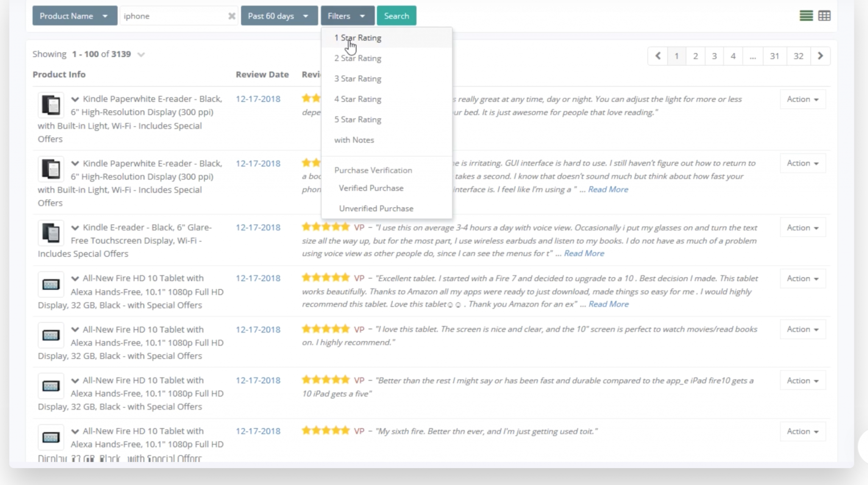
Task: Click the Product Info column header
Action: pos(59,75)
